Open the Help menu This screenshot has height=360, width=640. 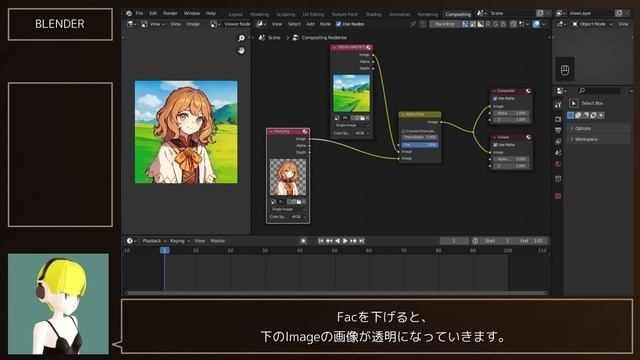point(211,13)
